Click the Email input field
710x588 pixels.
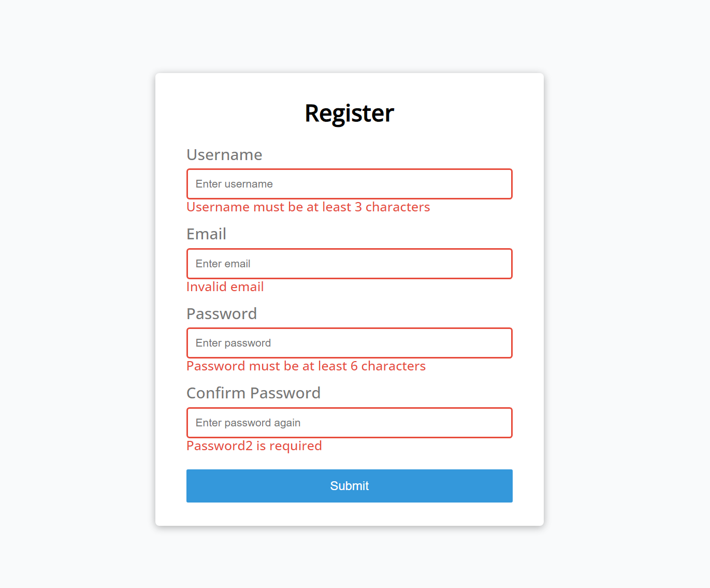coord(349,264)
